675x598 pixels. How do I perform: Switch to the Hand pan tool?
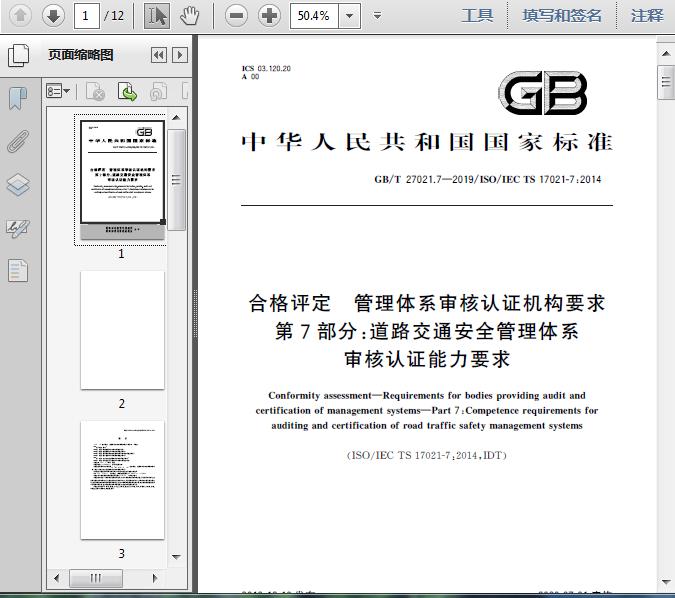click(189, 16)
